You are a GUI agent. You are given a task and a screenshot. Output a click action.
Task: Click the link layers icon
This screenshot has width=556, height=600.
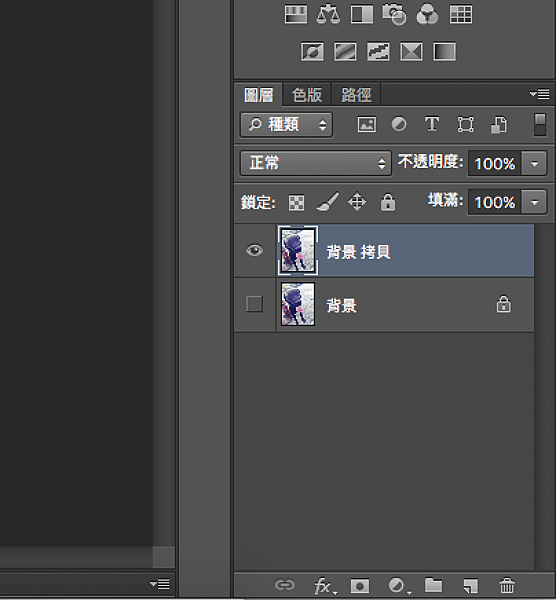point(285,585)
